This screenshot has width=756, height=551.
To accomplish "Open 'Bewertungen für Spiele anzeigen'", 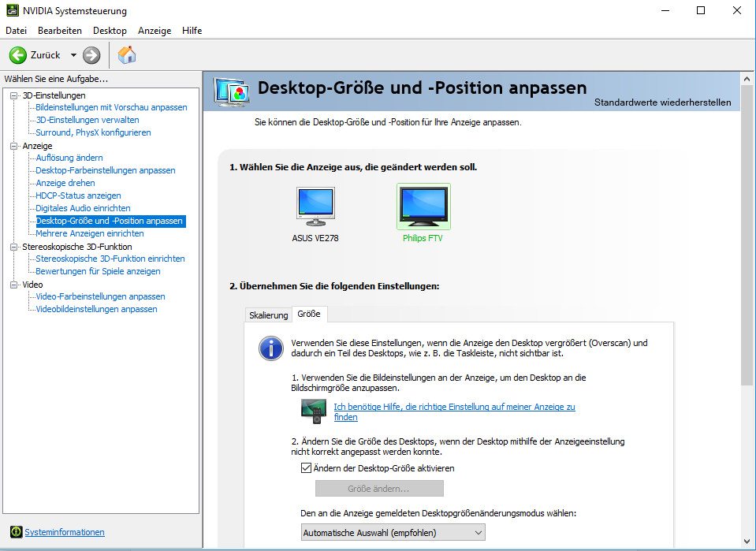I will [98, 271].
